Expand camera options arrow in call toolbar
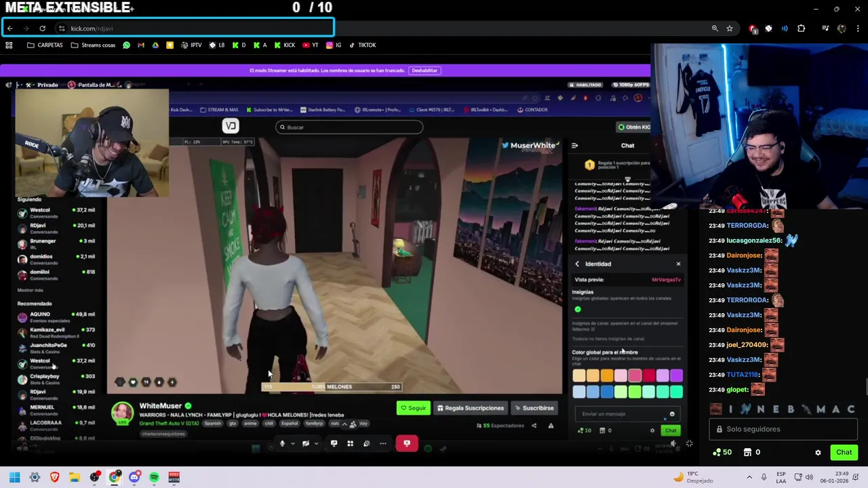 (316, 443)
